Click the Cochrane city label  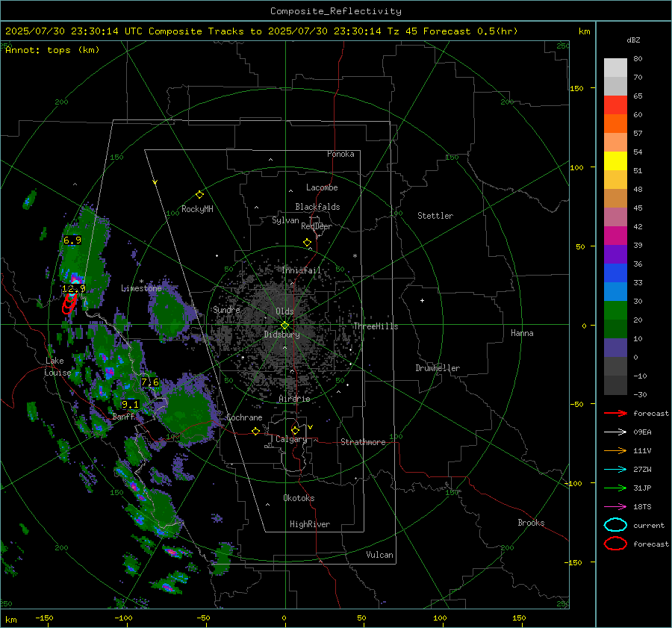click(244, 417)
